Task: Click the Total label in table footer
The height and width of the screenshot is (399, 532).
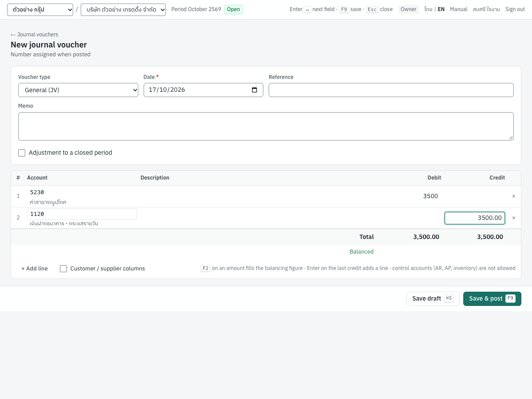Action: point(367,237)
